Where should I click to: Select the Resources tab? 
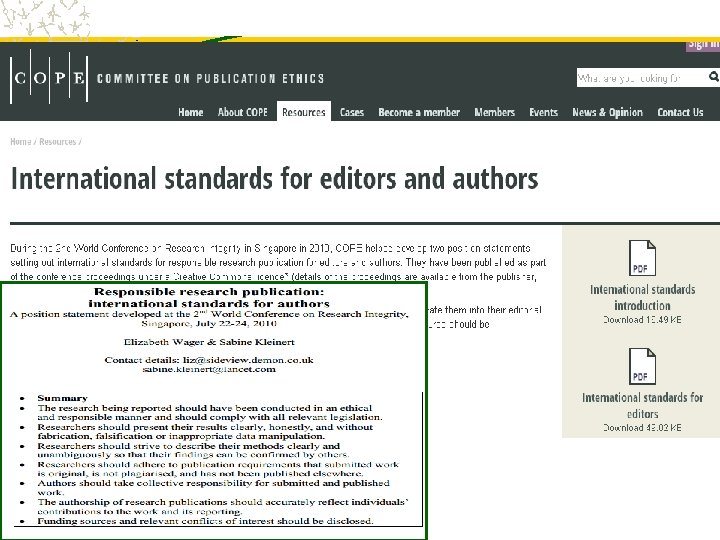304,112
